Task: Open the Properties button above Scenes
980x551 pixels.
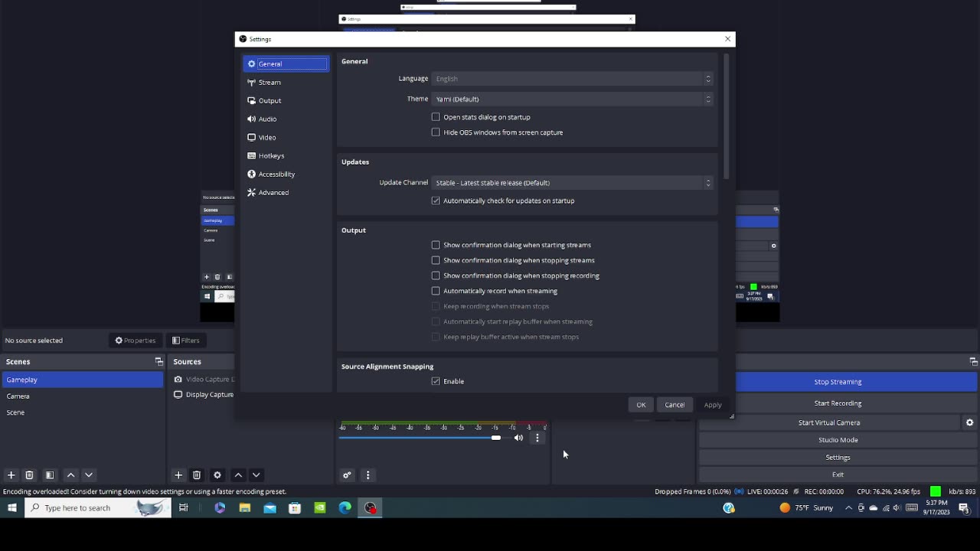Action: click(136, 341)
